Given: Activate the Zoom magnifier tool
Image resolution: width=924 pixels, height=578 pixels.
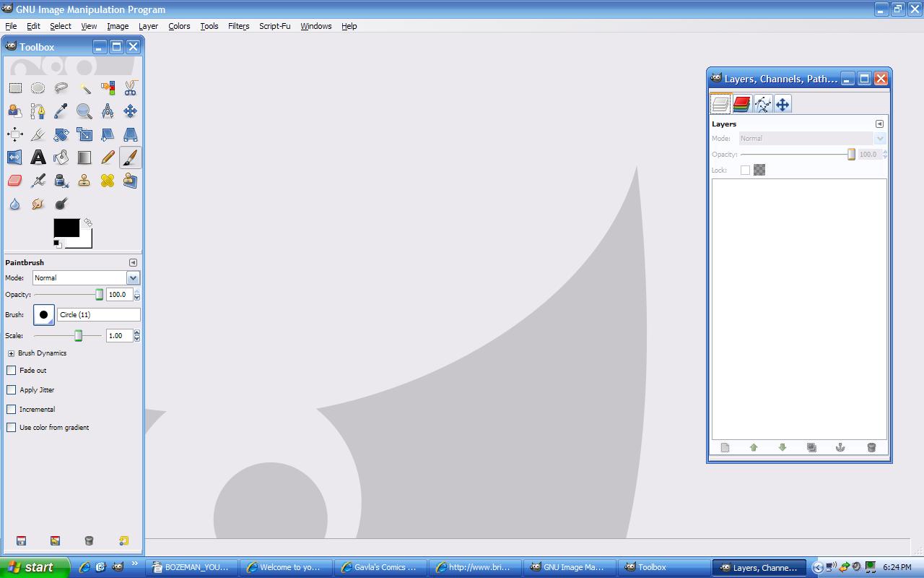Looking at the screenshot, I should 84,111.
